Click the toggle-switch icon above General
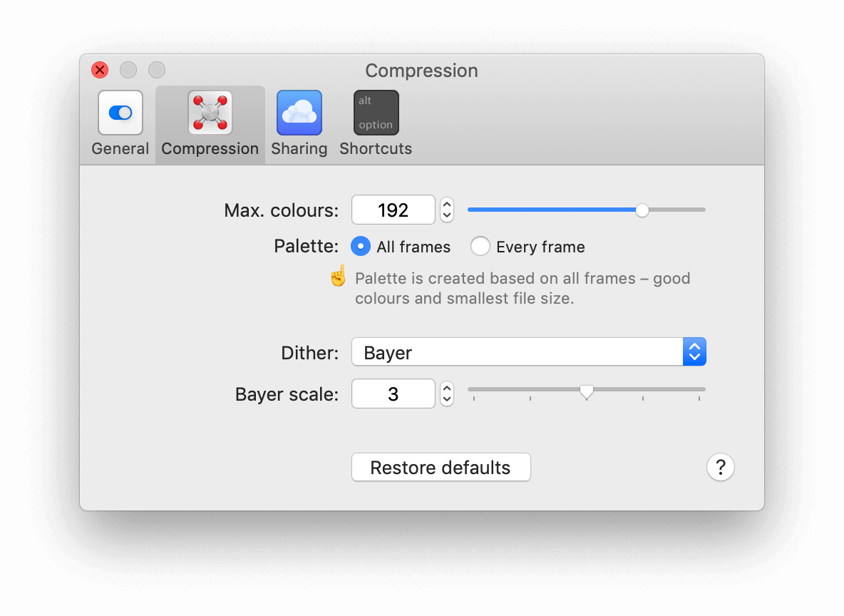This screenshot has height=616, width=844. pyautogui.click(x=120, y=112)
